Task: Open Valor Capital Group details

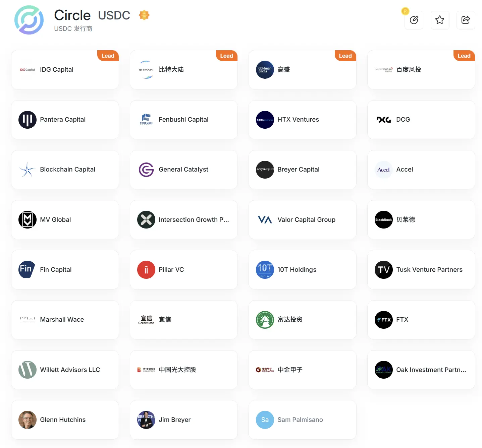Action: click(x=302, y=220)
